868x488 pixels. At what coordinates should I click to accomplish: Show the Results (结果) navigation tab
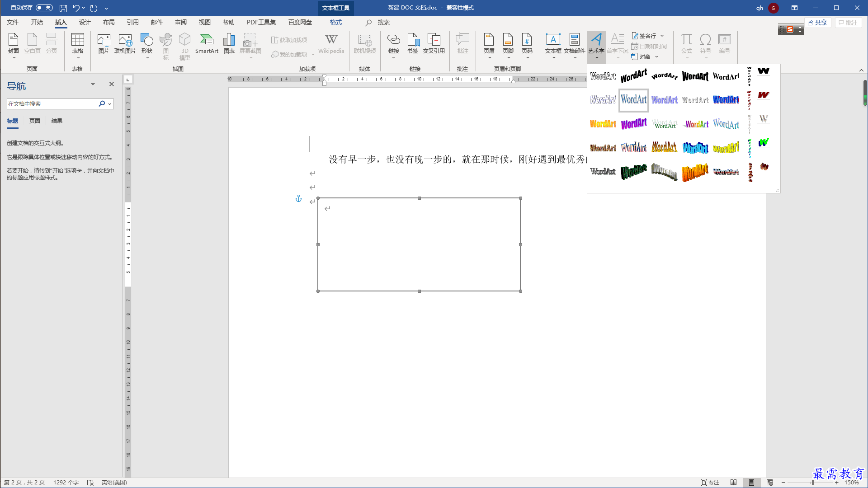[x=57, y=121]
